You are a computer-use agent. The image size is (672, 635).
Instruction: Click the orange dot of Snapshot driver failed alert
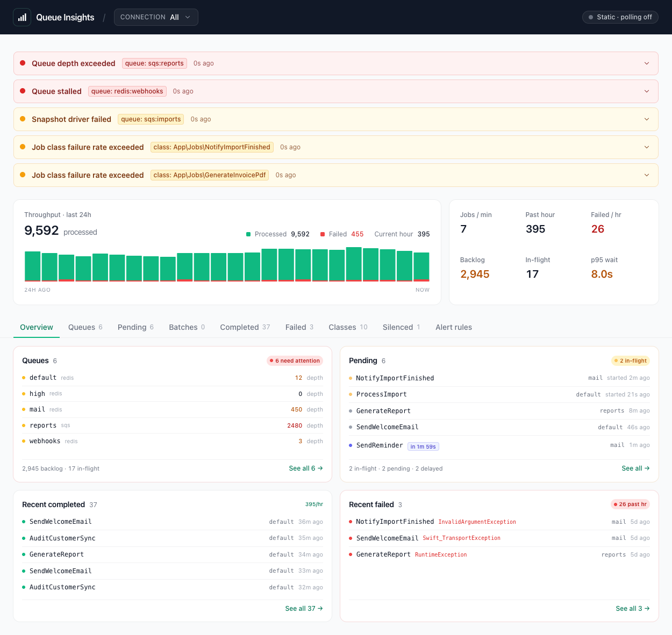[x=23, y=119]
